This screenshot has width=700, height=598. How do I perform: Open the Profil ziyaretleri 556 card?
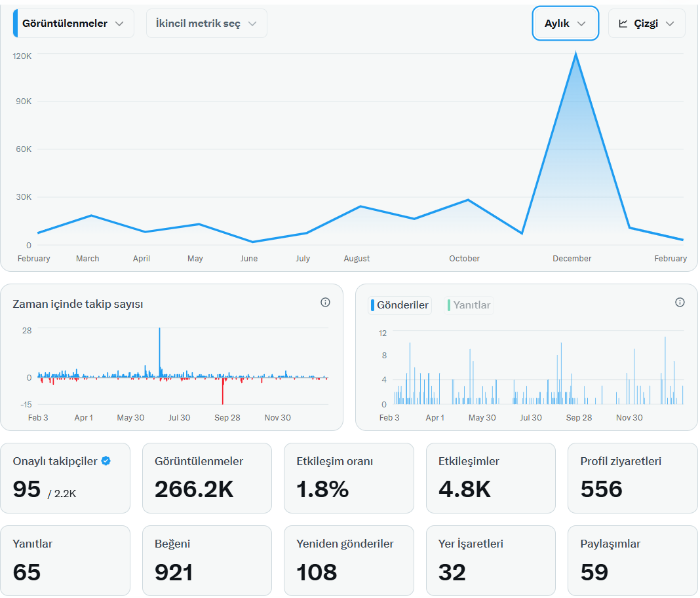click(632, 478)
